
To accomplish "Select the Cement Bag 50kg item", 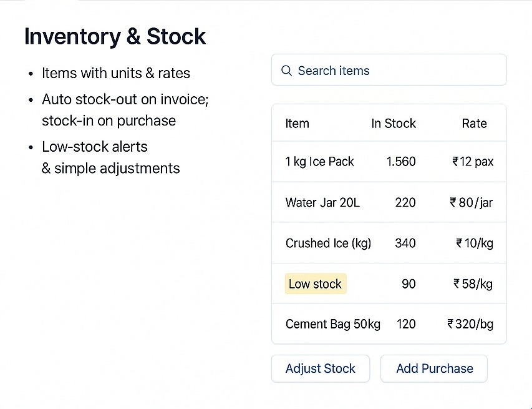I will 333,324.
